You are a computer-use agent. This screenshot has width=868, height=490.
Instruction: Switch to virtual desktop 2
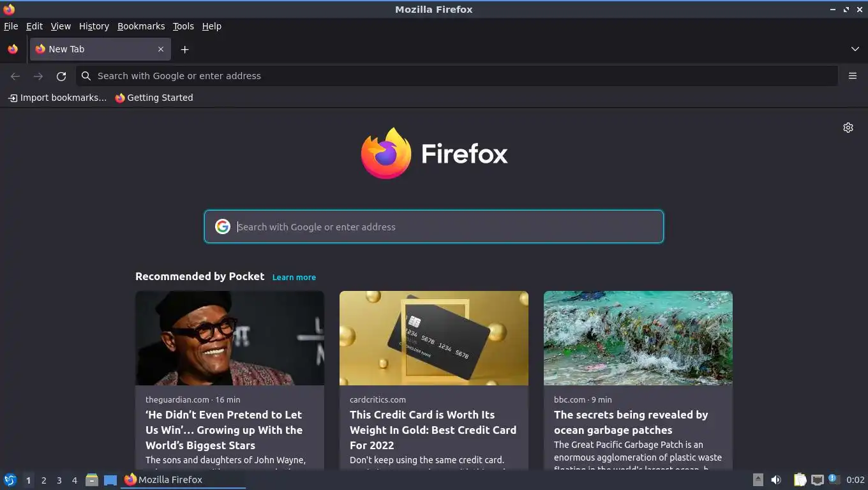[x=43, y=480]
